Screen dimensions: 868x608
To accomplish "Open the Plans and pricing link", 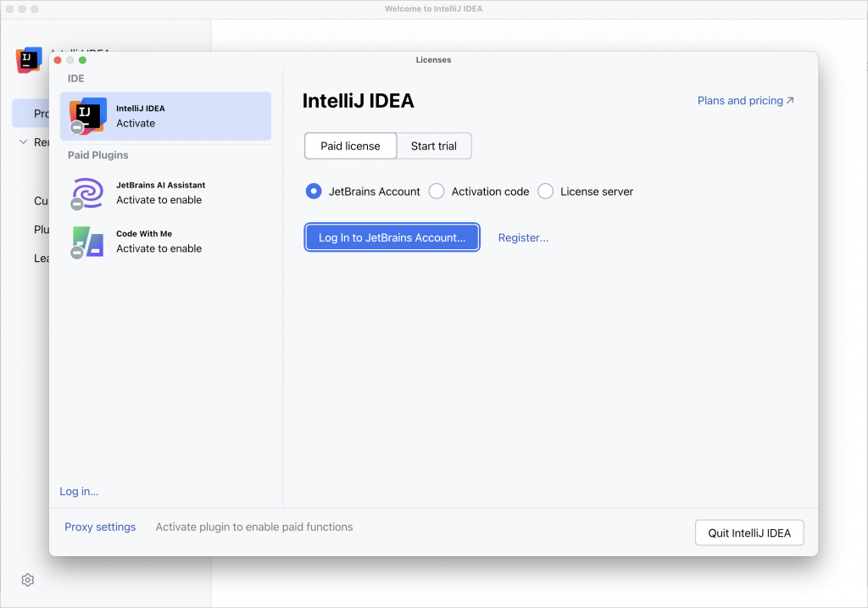I will click(740, 100).
